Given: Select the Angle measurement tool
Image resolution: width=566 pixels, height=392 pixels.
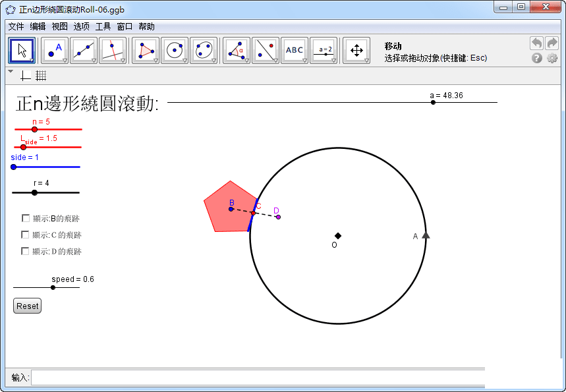Looking at the screenshot, I should pyautogui.click(x=237, y=51).
